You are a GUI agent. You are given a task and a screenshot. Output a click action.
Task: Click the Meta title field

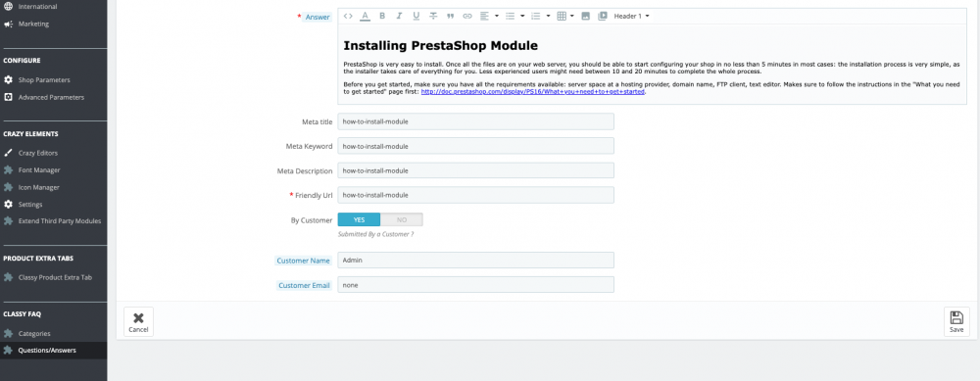pos(475,121)
